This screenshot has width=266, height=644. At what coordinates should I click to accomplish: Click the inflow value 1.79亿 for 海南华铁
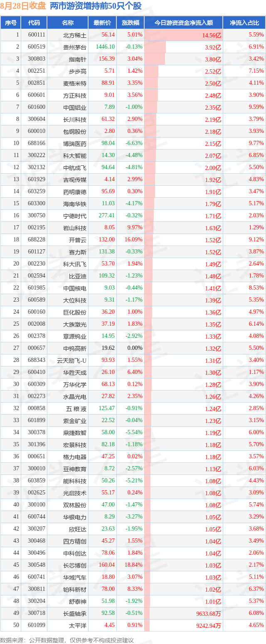pos(213,204)
